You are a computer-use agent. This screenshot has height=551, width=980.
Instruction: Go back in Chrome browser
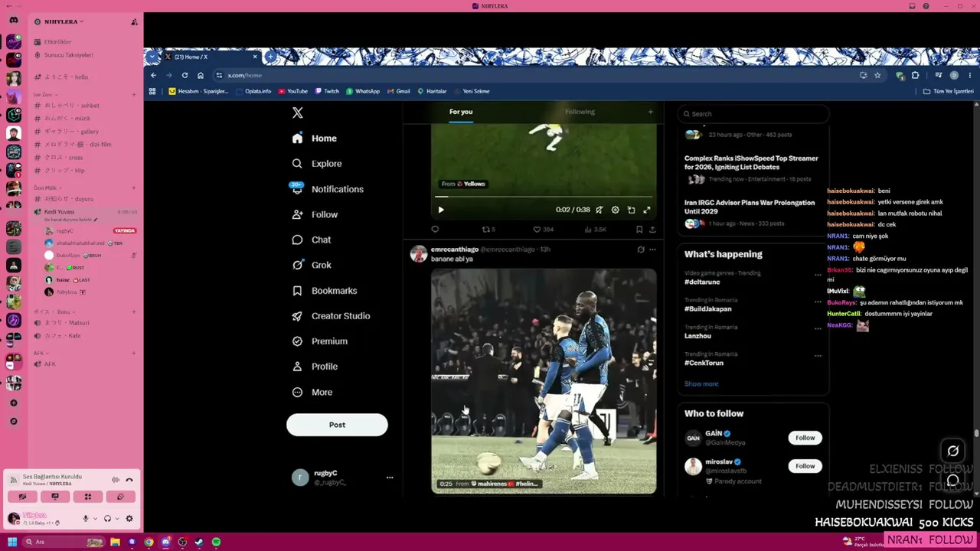[154, 75]
